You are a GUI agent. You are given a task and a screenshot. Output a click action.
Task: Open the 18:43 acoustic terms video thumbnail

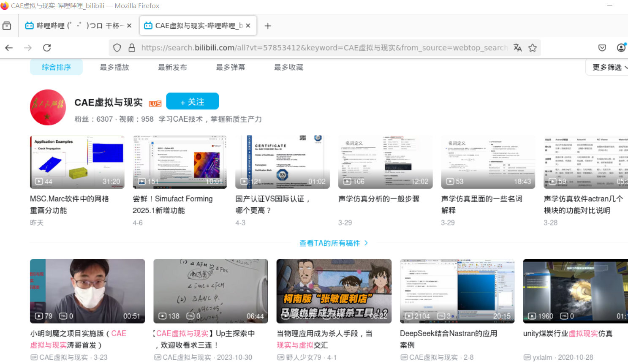[x=488, y=162]
